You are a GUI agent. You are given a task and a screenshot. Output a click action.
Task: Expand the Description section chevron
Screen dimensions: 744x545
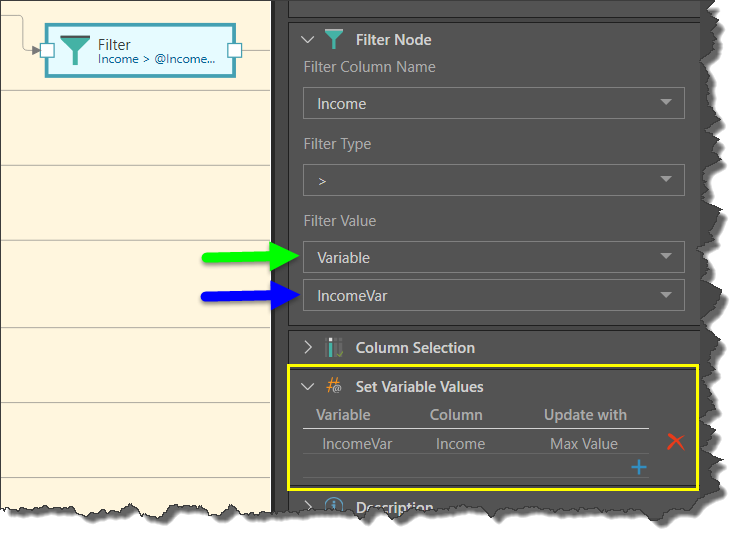(308, 507)
